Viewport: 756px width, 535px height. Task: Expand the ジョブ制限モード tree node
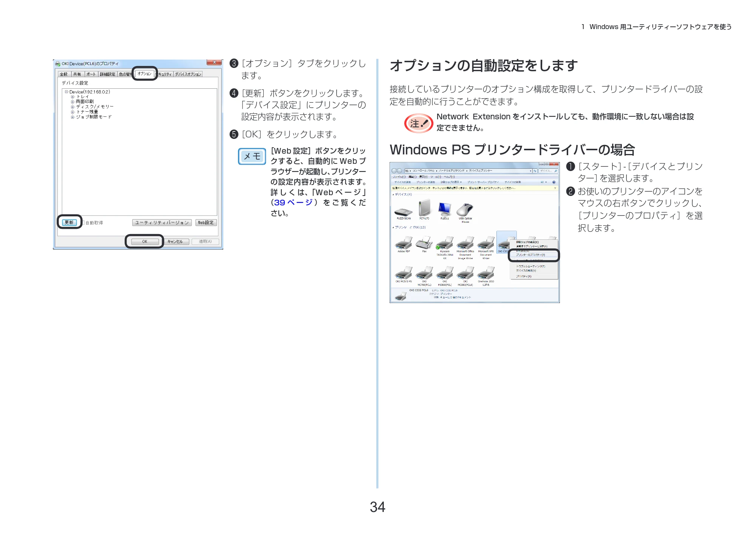[73, 117]
